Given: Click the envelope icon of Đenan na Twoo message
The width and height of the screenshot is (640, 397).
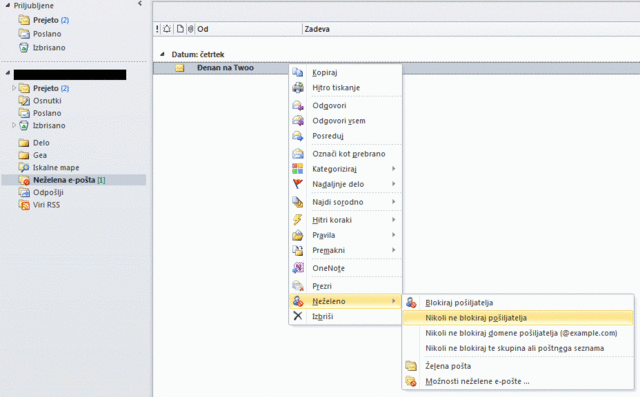Looking at the screenshot, I should tap(180, 68).
